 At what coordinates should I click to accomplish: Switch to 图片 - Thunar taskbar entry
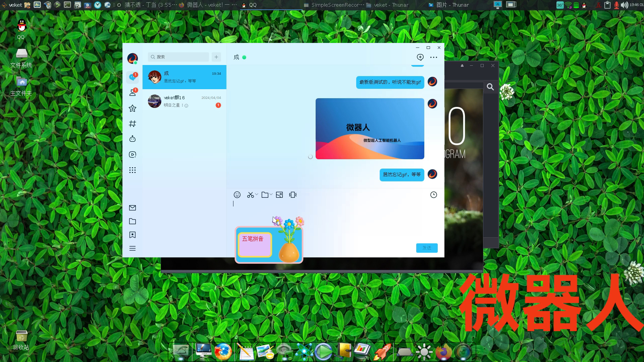click(x=449, y=5)
